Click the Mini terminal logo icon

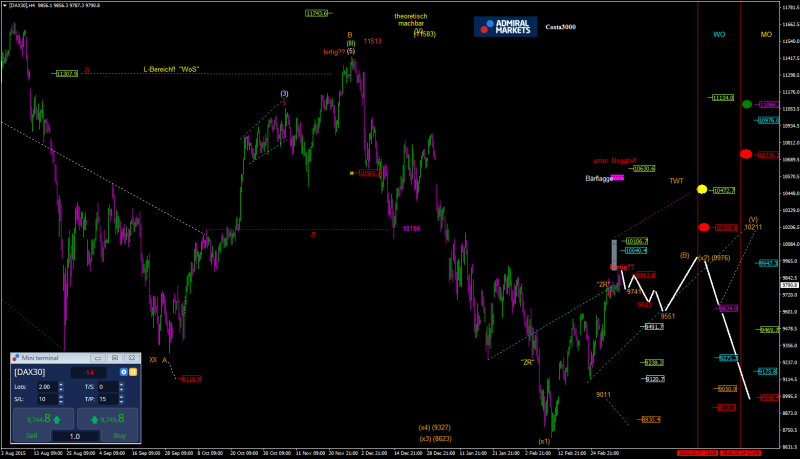(x=17, y=357)
